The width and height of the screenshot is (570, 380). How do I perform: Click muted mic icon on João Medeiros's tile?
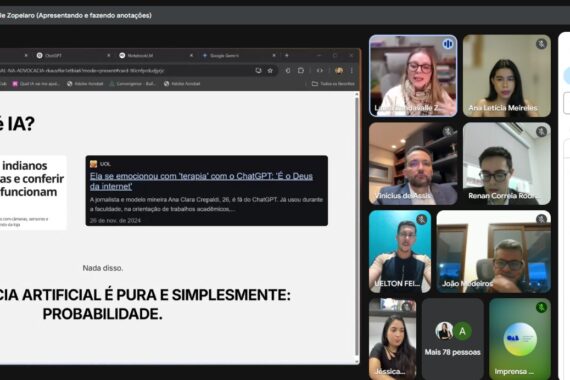[x=541, y=219]
